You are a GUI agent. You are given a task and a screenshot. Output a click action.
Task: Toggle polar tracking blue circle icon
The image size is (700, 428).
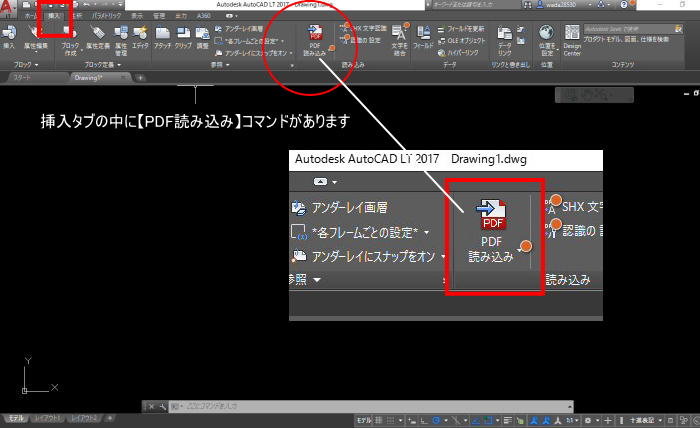(437, 420)
